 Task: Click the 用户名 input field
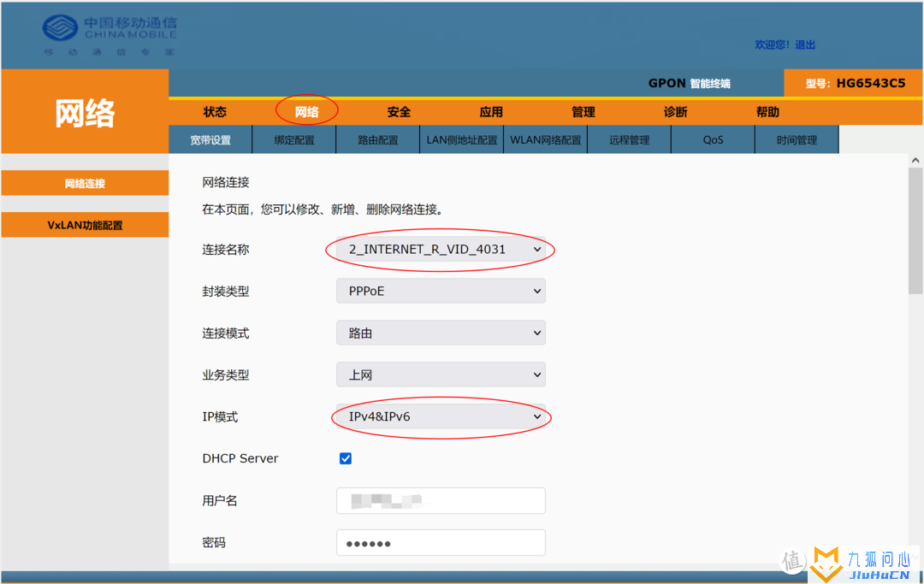[441, 500]
